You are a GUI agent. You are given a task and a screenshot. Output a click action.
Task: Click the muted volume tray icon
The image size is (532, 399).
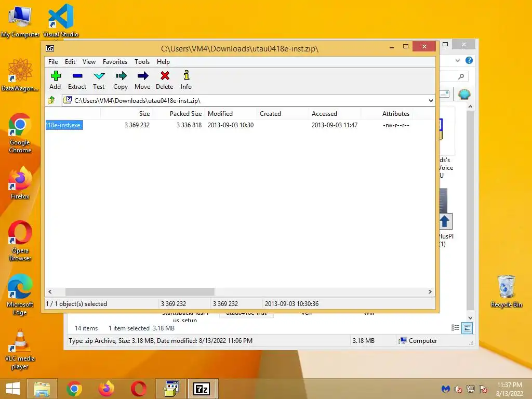coord(458,389)
